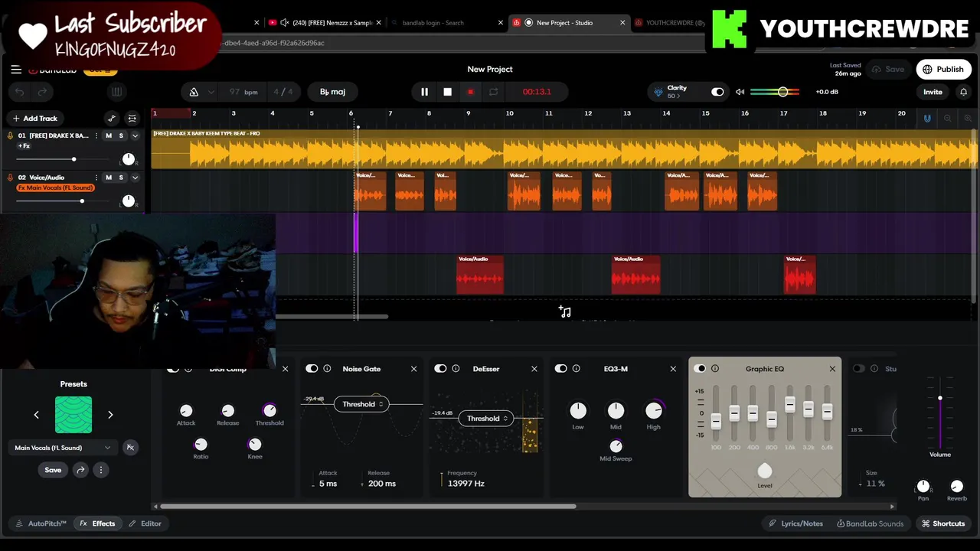Open keyboard Shortcuts
980x551 pixels.
943,523
